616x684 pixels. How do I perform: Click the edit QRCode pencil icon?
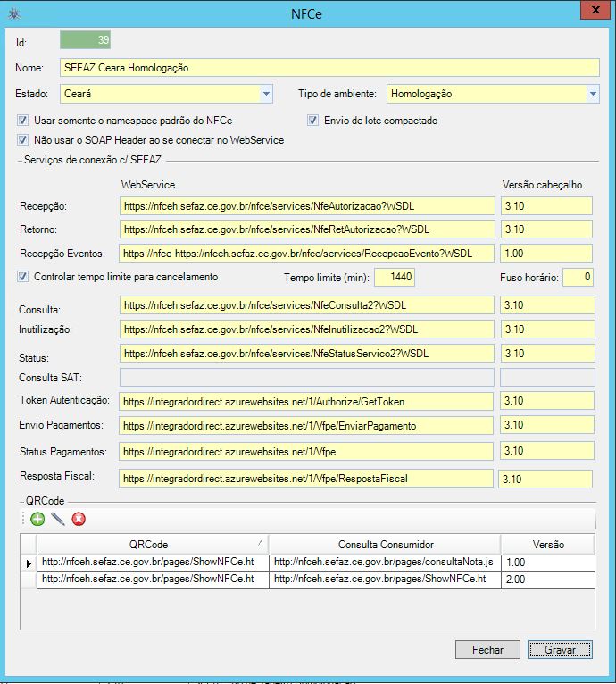[58, 519]
